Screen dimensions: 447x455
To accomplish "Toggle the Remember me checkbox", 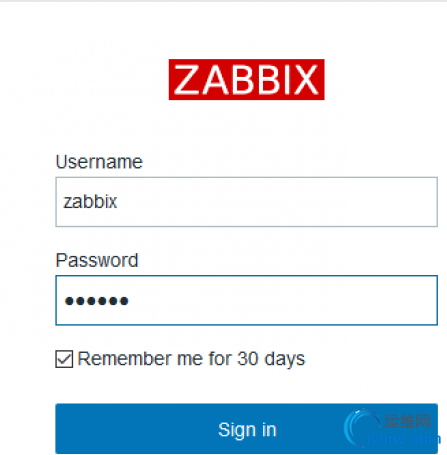I will 64,359.
